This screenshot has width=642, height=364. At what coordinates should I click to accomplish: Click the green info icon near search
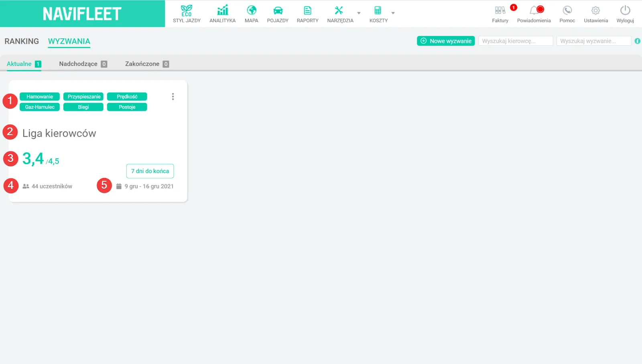click(x=637, y=41)
